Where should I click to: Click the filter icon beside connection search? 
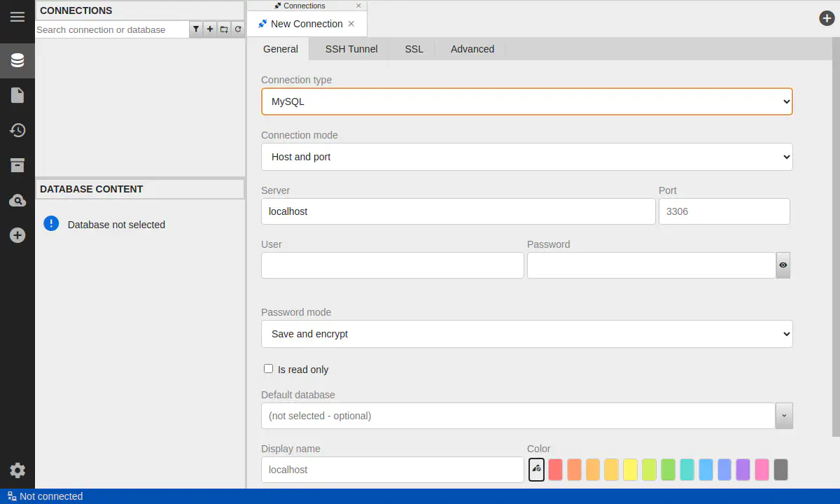pos(196,29)
